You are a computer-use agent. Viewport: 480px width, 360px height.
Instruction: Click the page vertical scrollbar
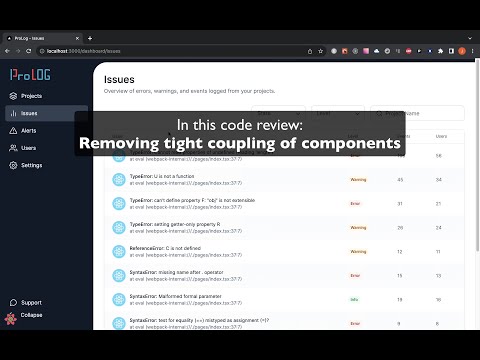click(477, 155)
